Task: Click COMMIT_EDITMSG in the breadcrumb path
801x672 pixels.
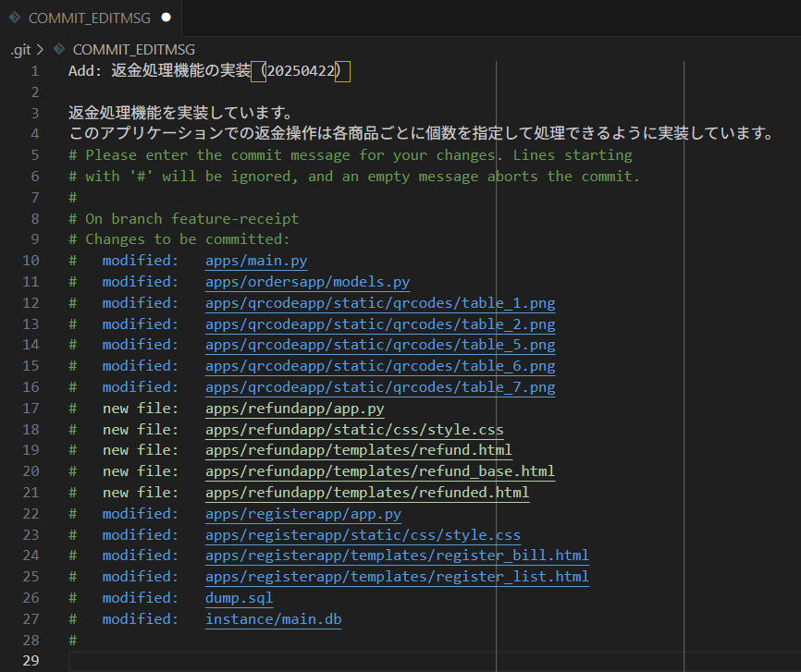Action: point(134,50)
